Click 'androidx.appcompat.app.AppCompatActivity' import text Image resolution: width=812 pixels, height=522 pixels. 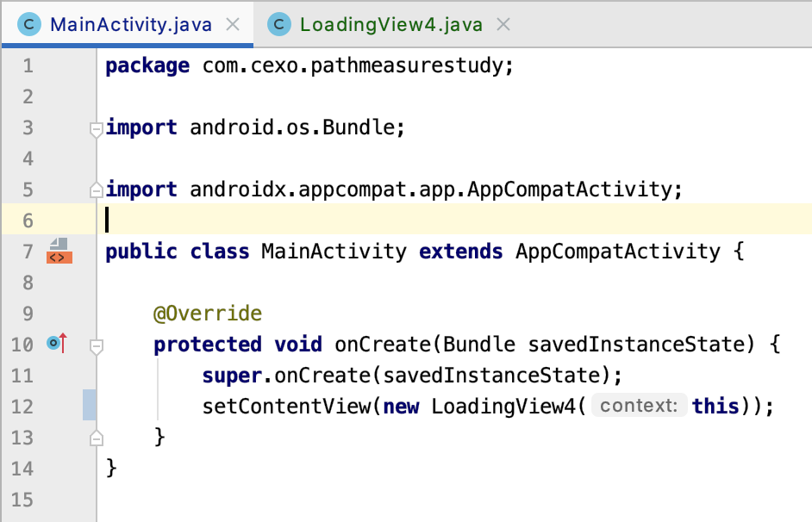[x=431, y=190]
